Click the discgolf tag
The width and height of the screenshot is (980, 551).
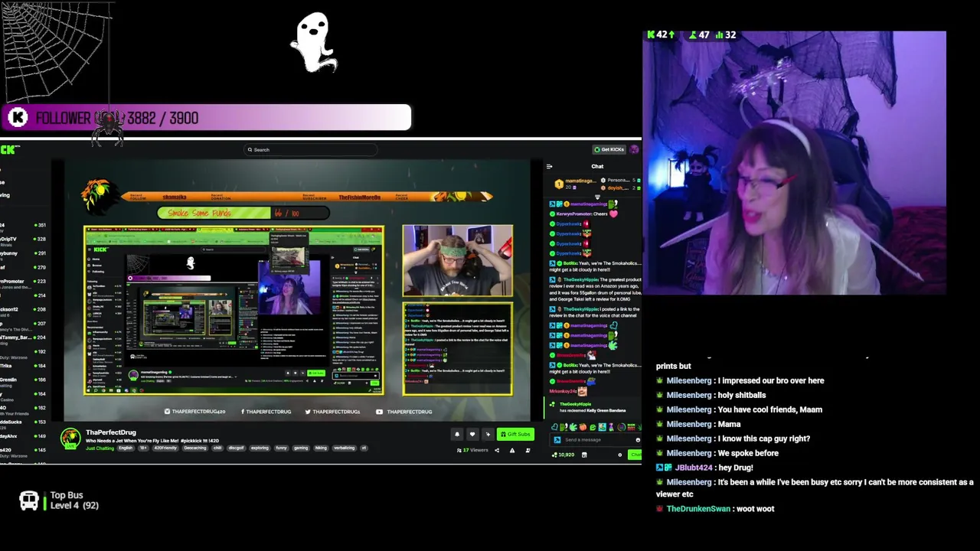point(236,448)
